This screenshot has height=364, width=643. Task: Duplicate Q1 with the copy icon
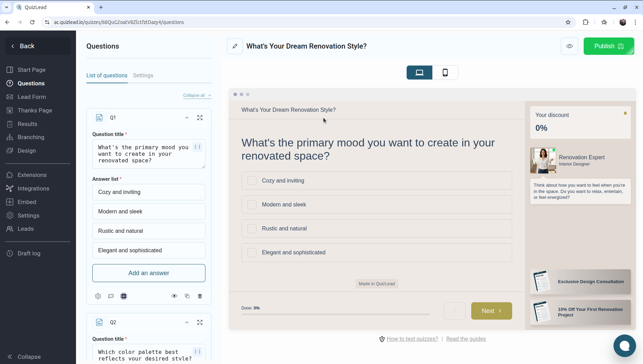pyautogui.click(x=187, y=296)
